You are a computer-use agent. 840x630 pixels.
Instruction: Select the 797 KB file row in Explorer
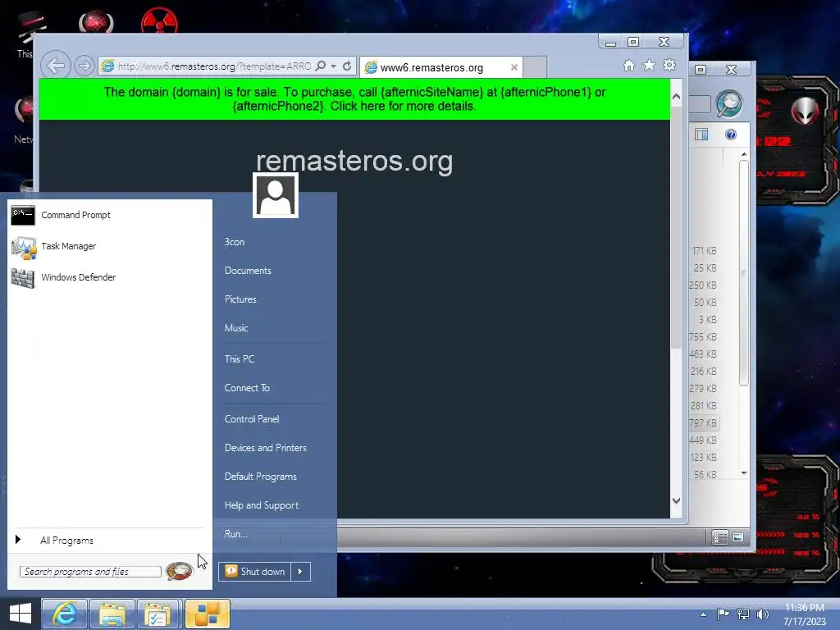click(703, 423)
